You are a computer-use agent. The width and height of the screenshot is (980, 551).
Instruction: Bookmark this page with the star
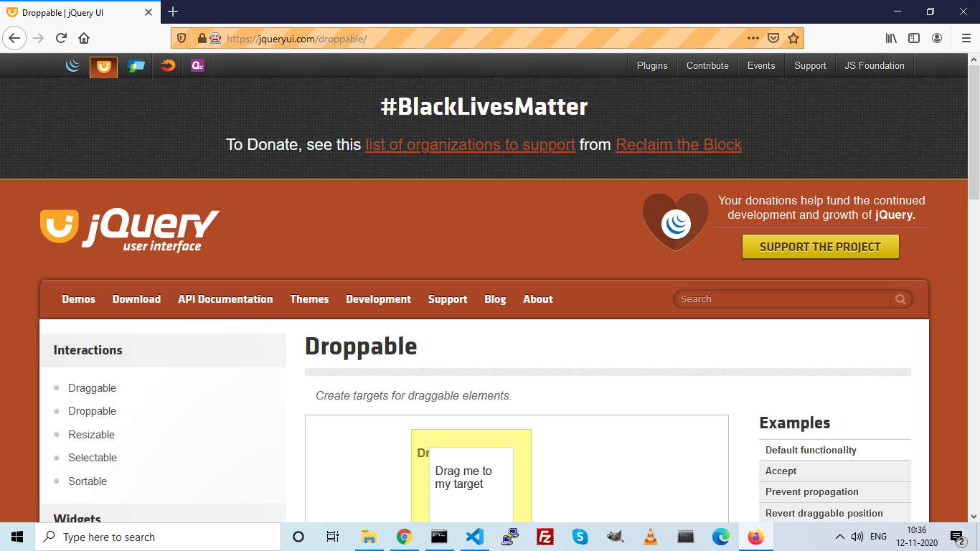793,38
